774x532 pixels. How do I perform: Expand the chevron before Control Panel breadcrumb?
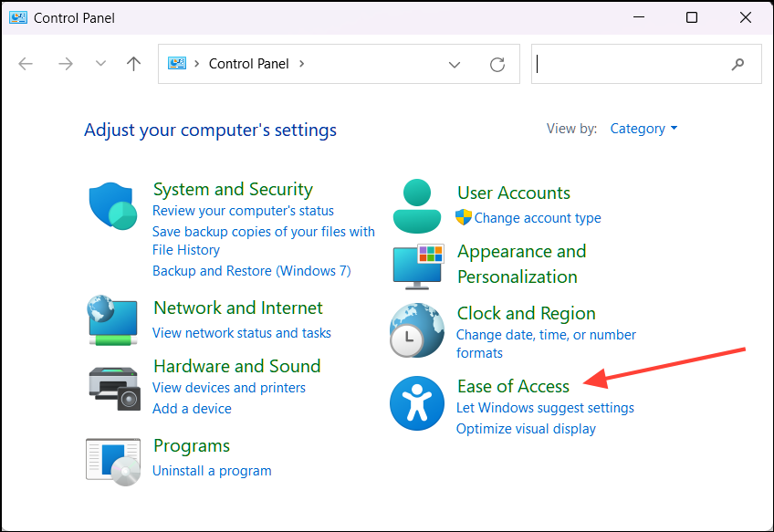[196, 64]
